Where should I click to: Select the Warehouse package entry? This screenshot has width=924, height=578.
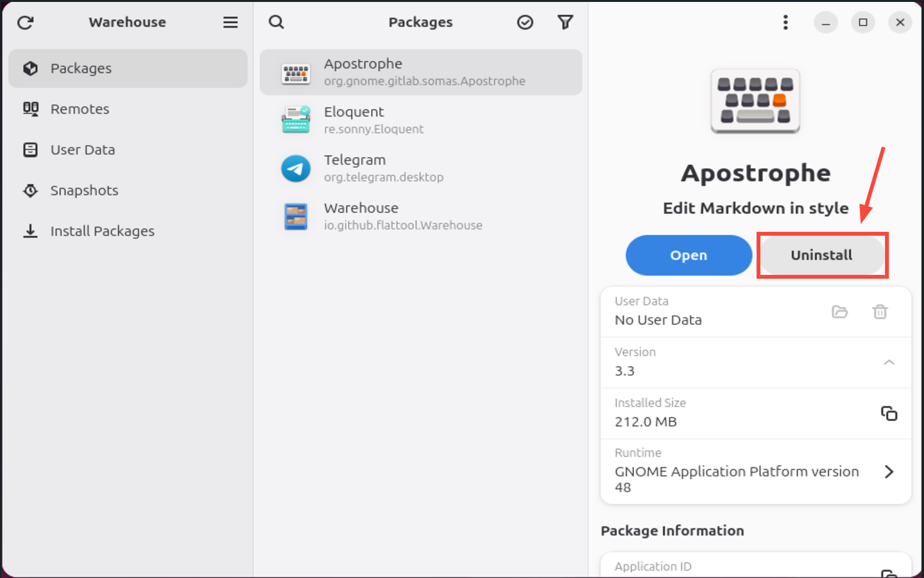point(420,216)
